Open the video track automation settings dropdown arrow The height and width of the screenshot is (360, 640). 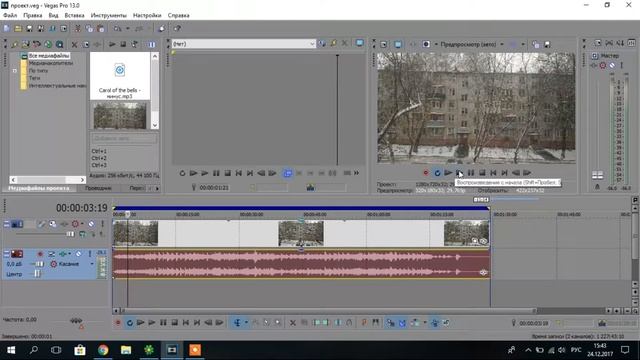[x=82, y=224]
